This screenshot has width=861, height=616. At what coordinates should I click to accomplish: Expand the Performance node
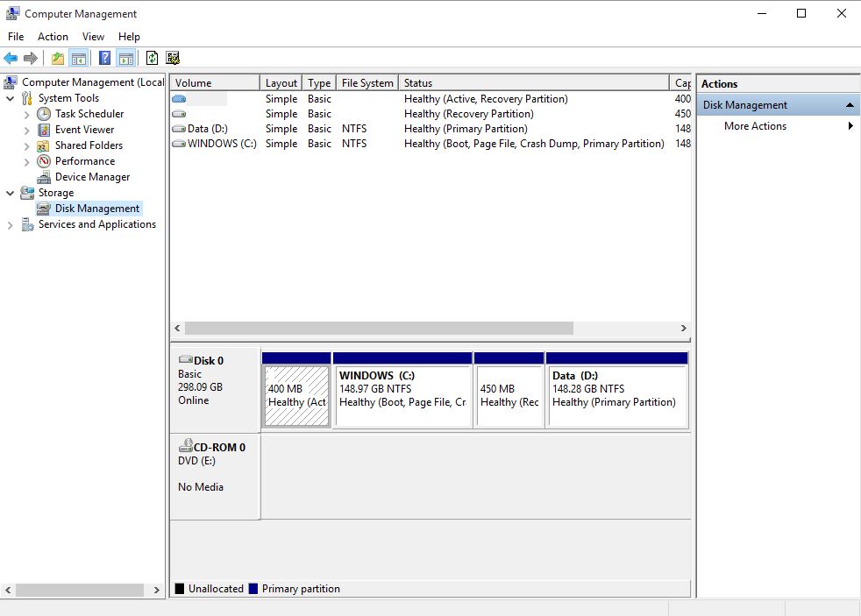27,162
